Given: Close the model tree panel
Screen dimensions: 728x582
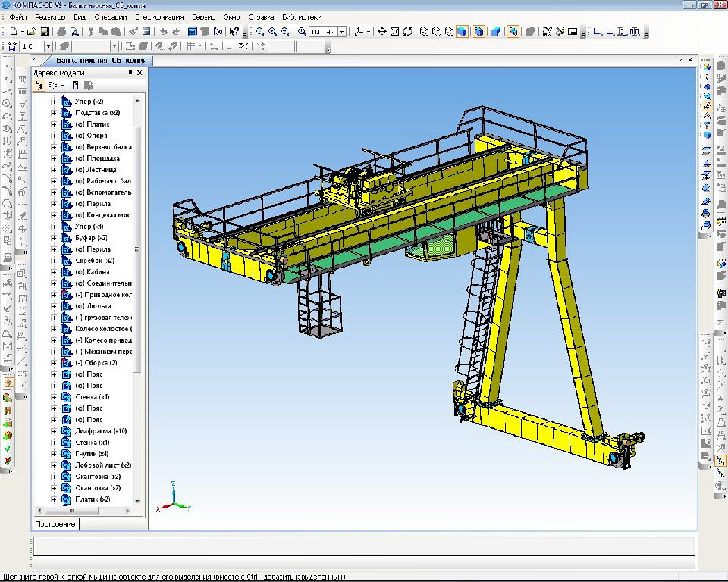Looking at the screenshot, I should tap(140, 73).
